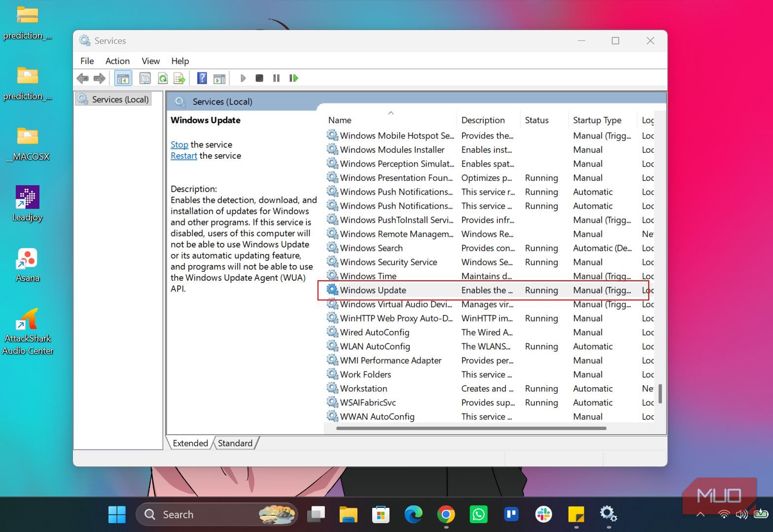Image resolution: width=773 pixels, height=532 pixels.
Task: Select the Windows Security Service row
Action: [489, 262]
